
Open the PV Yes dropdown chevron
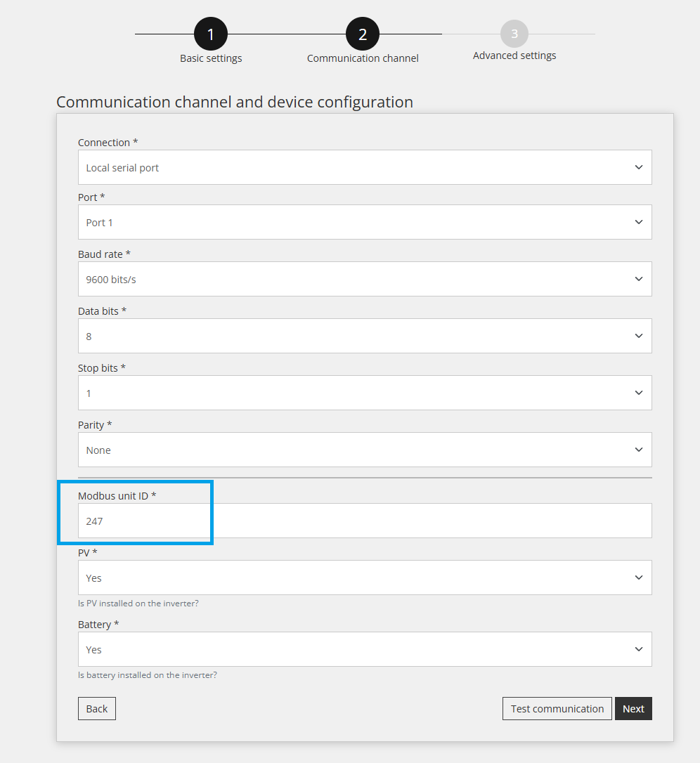point(639,578)
